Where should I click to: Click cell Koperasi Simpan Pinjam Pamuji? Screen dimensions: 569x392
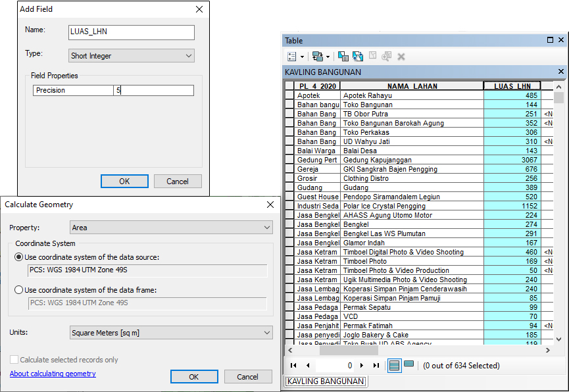point(412,298)
